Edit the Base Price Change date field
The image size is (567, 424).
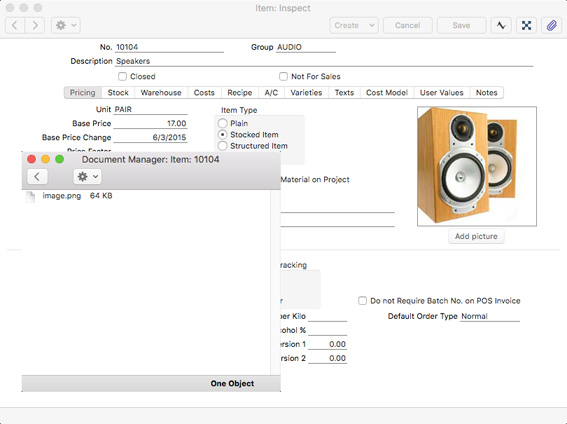[x=150, y=138]
